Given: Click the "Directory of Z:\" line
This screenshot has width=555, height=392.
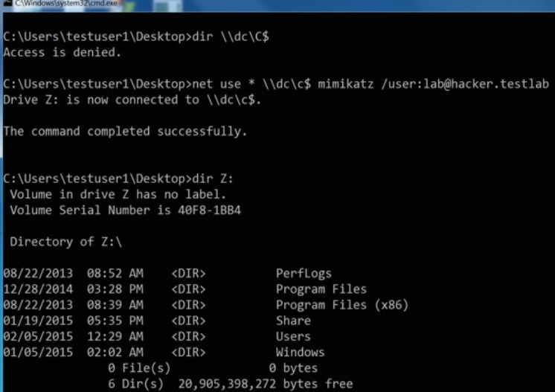Looking at the screenshot, I should click(x=64, y=242).
